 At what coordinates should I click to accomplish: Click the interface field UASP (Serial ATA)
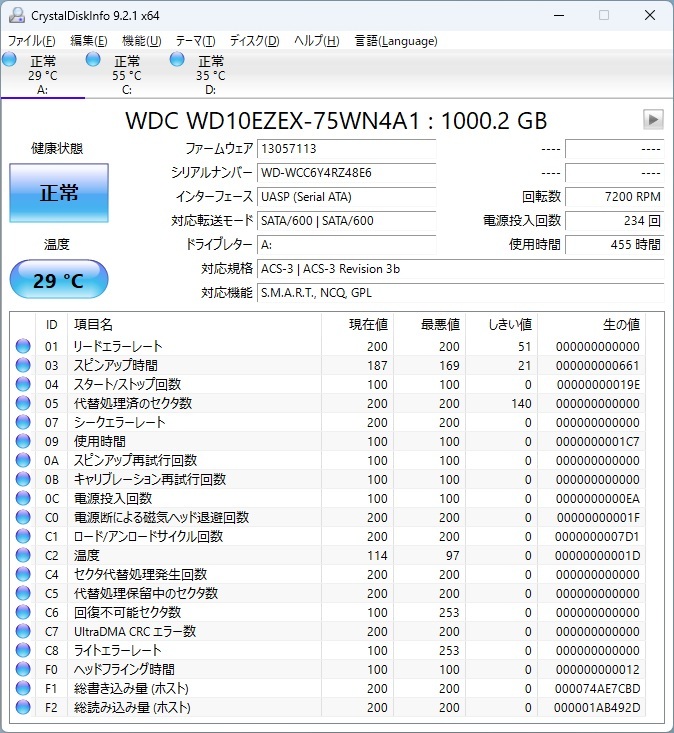pyautogui.click(x=346, y=197)
